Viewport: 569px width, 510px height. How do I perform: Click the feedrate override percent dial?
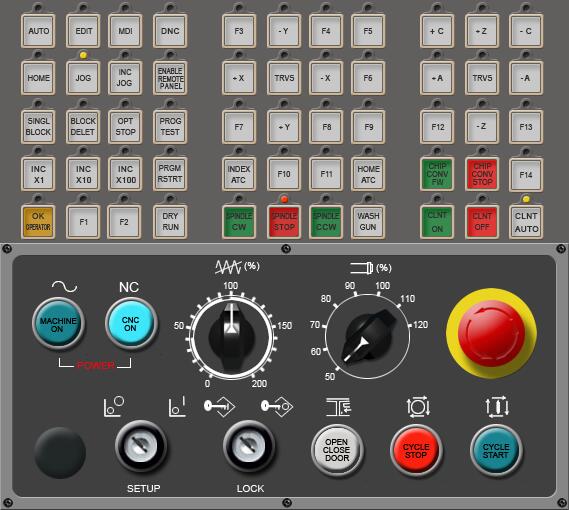point(231,336)
